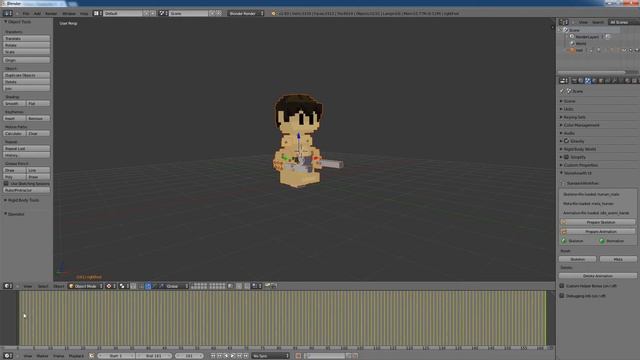Expand the Custom Properties panel
The width and height of the screenshot is (640, 360).
561,165
